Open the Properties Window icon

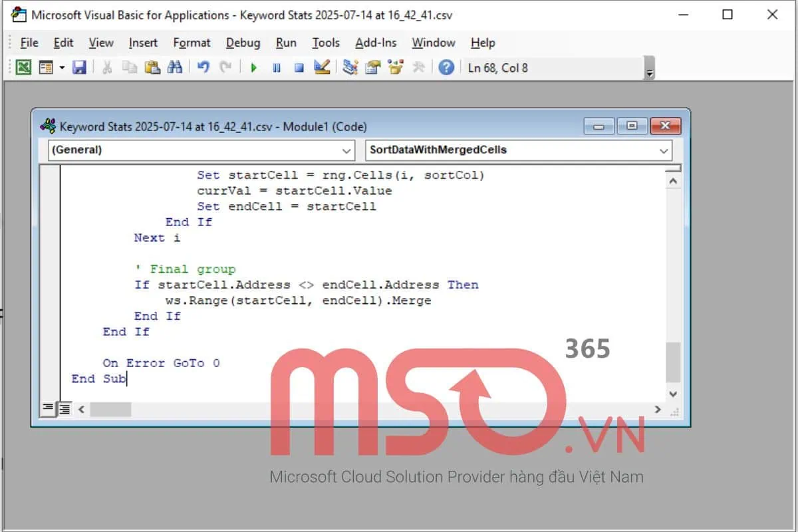click(x=373, y=67)
